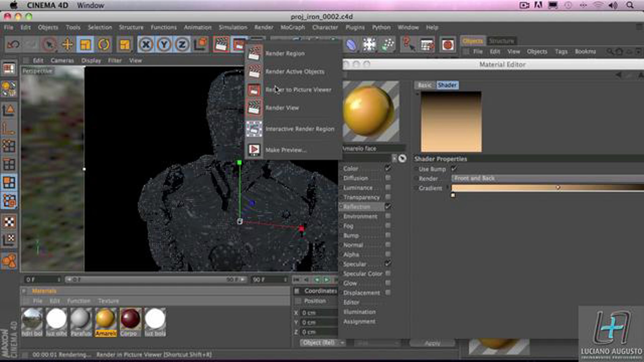Open the Materials panel Texture menu
The height and width of the screenshot is (362, 644).
click(108, 301)
